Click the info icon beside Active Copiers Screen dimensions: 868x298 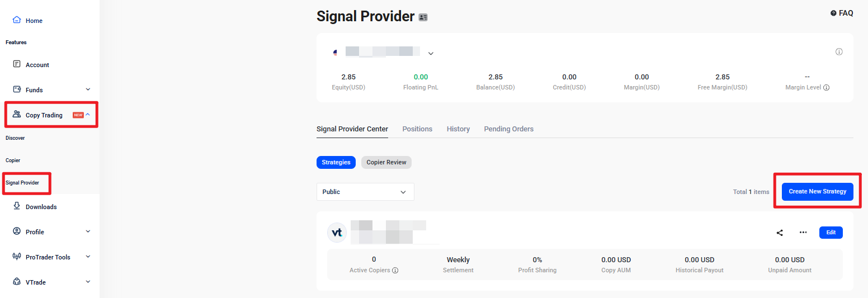click(x=395, y=271)
